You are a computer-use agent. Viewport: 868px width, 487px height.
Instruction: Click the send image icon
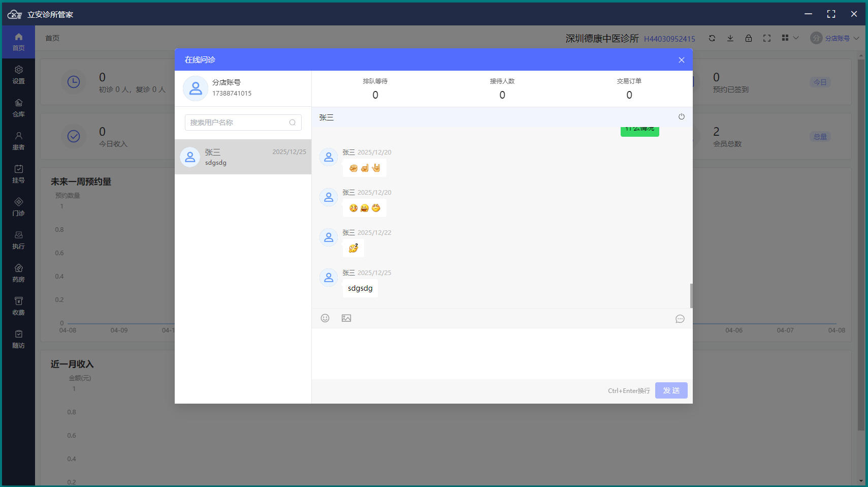click(x=346, y=318)
